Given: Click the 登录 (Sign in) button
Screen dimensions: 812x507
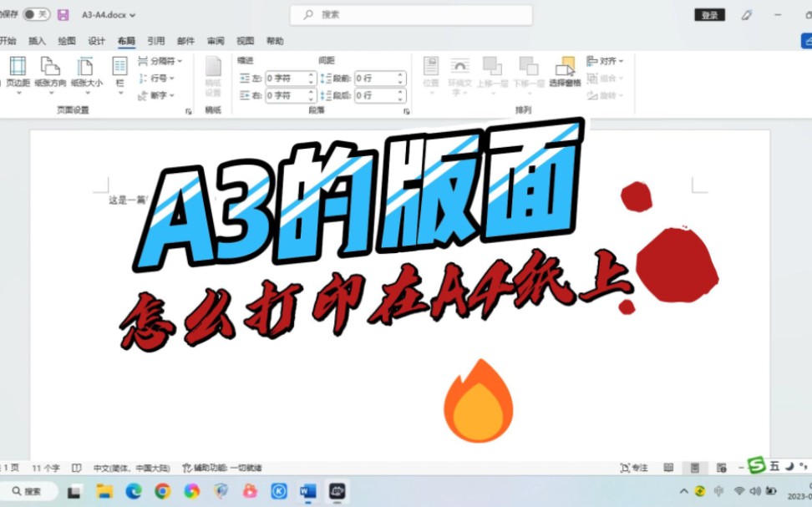Looking at the screenshot, I should coord(708,14).
